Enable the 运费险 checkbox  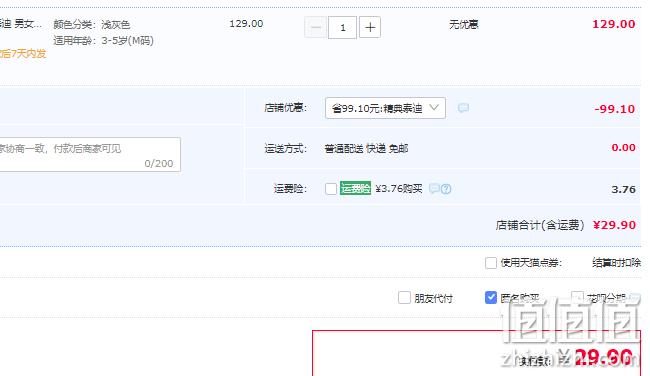(x=331, y=189)
